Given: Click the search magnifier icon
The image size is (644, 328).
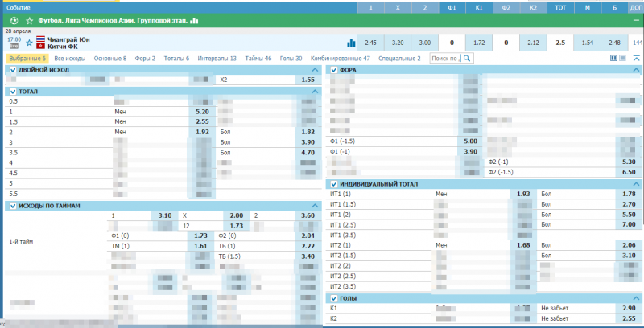Looking at the screenshot, I should 466,58.
